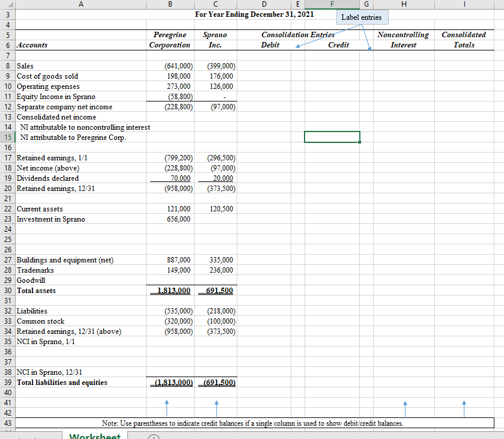Click Liabilities label
The height and width of the screenshot is (439, 504).
click(x=32, y=311)
